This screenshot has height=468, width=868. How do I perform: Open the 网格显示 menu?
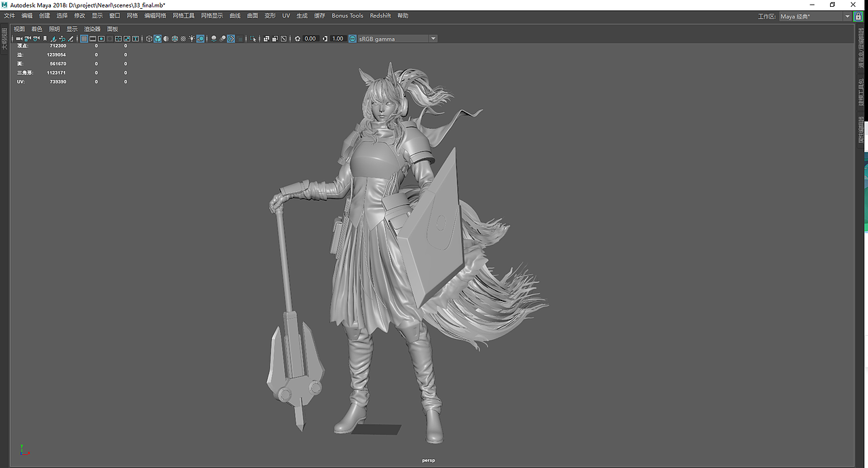click(x=212, y=16)
